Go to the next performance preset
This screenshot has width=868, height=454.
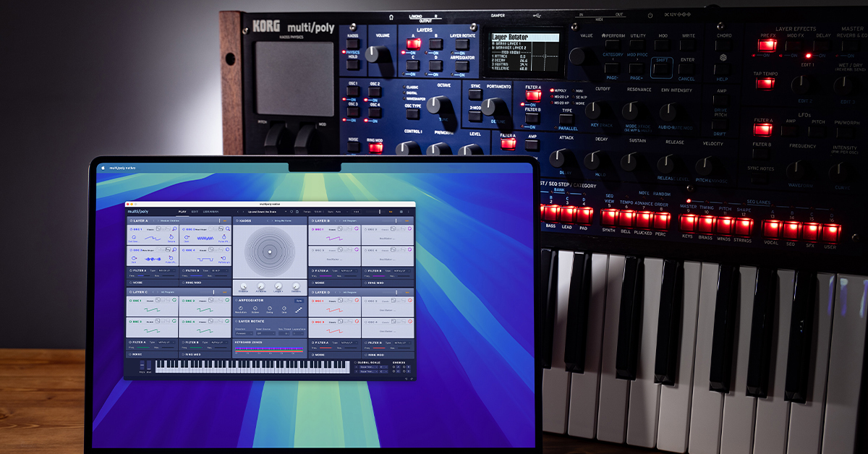click(x=243, y=212)
